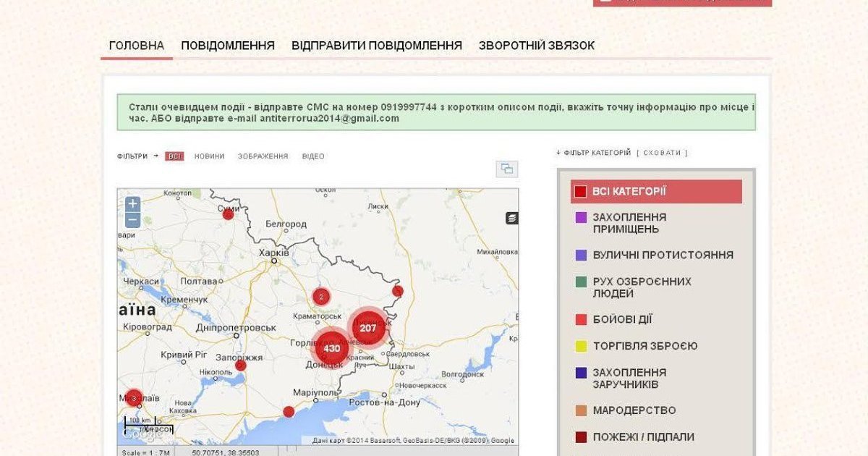Go to ВІДПРАВИТИ ПОВІДОМЛЕННЯ tab
Viewport: 868px width, 456px height.
pyautogui.click(x=376, y=46)
